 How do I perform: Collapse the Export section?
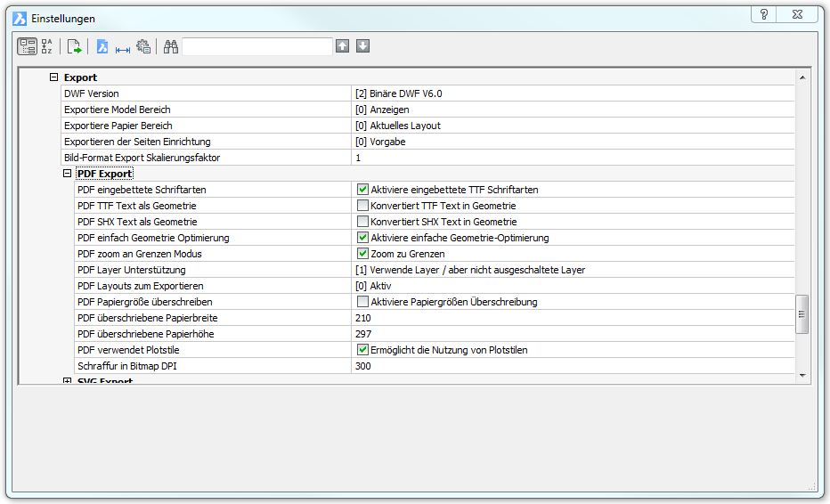54,77
